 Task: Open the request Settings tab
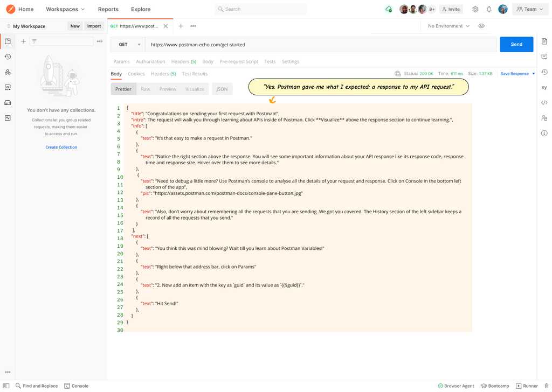point(291,61)
